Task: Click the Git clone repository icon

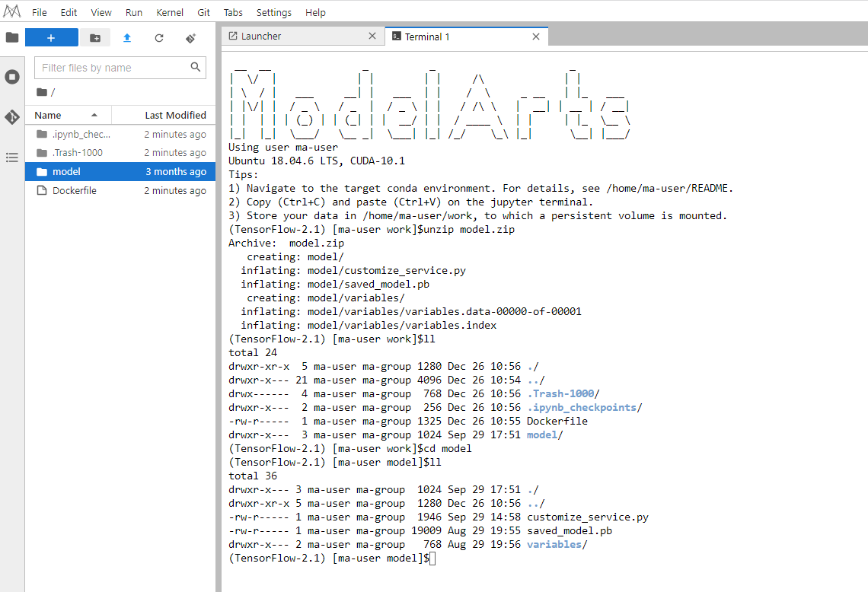Action: pyautogui.click(x=191, y=37)
